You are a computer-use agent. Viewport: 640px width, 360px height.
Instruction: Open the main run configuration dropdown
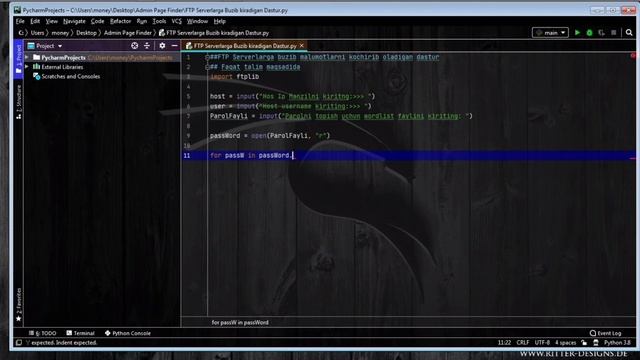click(x=550, y=33)
